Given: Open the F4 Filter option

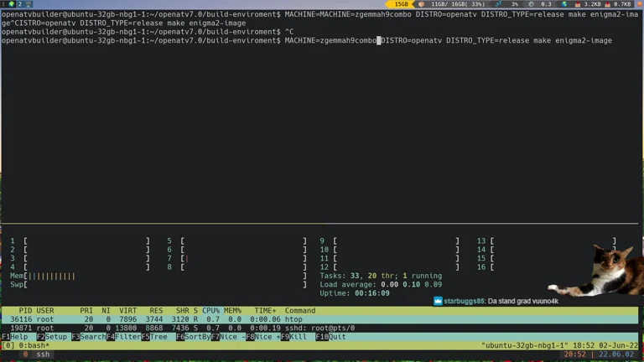Looking at the screenshot, I should click(126, 337).
